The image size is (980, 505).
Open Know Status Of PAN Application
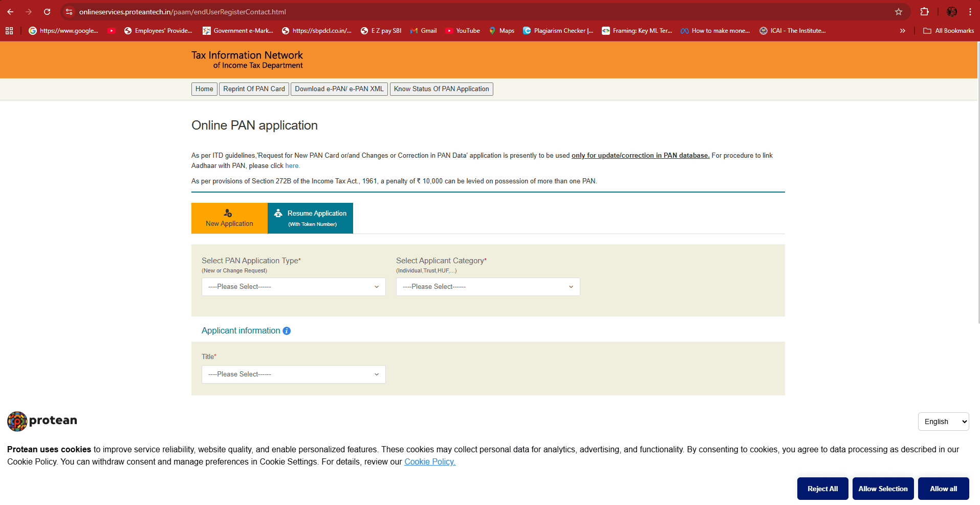(x=441, y=89)
